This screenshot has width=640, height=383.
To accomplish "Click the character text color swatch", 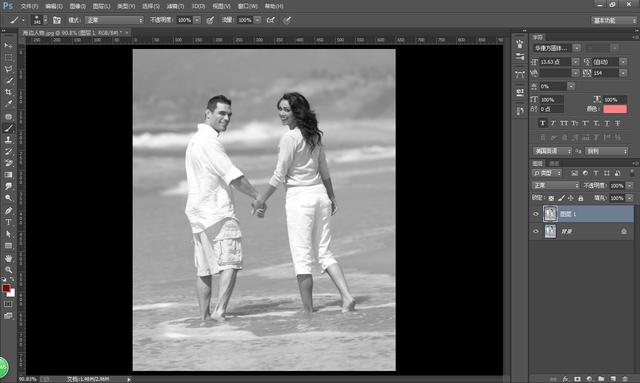I will 615,109.
